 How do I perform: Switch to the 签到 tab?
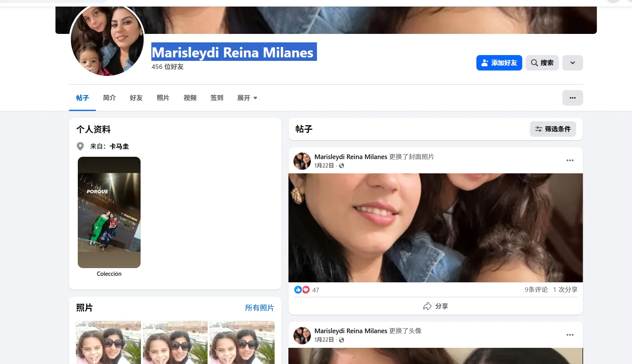[217, 98]
